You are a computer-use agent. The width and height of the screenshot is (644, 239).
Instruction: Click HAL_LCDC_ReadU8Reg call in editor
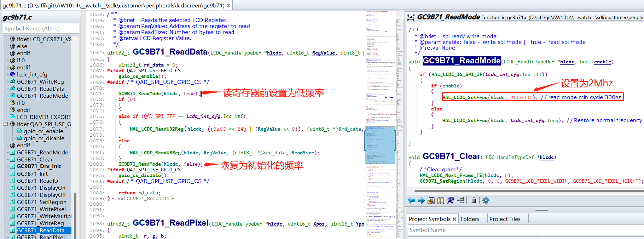[x=155, y=153]
